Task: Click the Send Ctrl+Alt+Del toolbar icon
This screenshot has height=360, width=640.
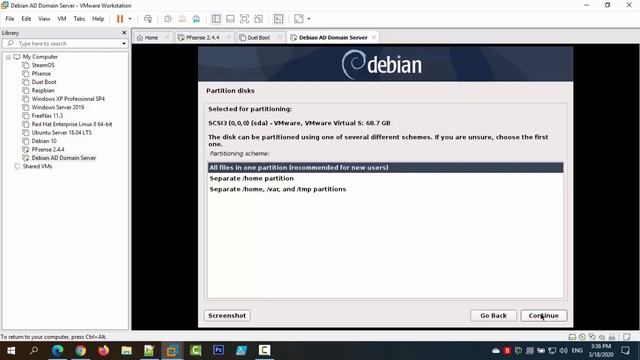Action: click(148, 19)
